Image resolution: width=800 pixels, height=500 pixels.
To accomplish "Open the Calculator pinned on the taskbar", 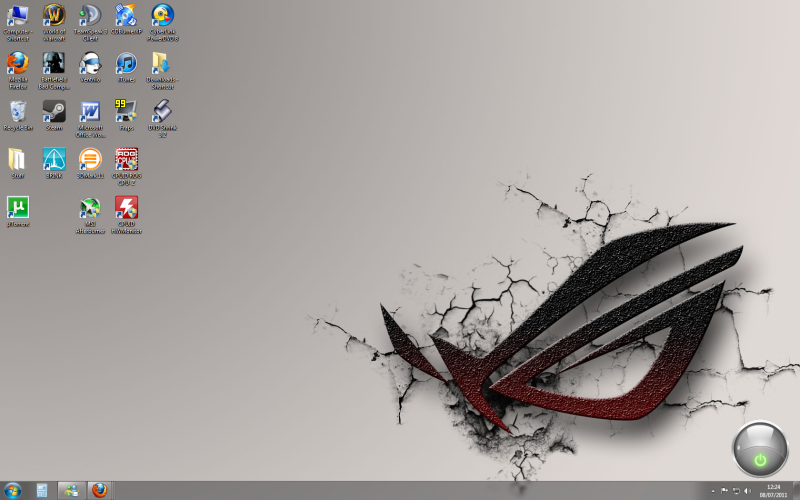I will [x=42, y=491].
